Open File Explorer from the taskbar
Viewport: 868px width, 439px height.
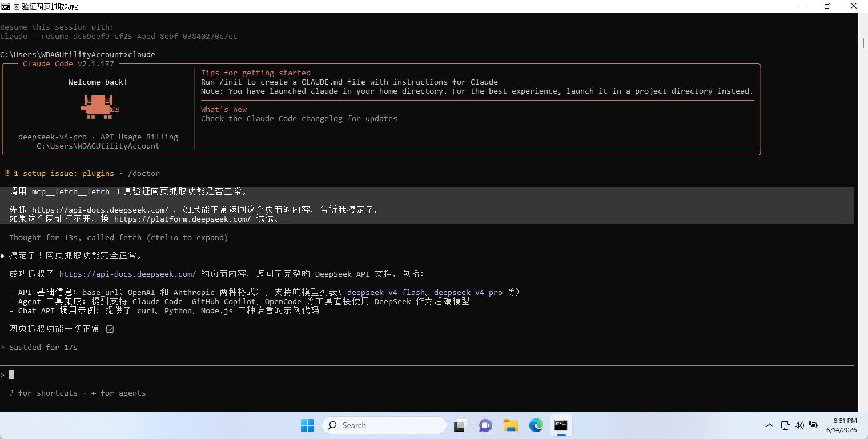pyautogui.click(x=511, y=425)
